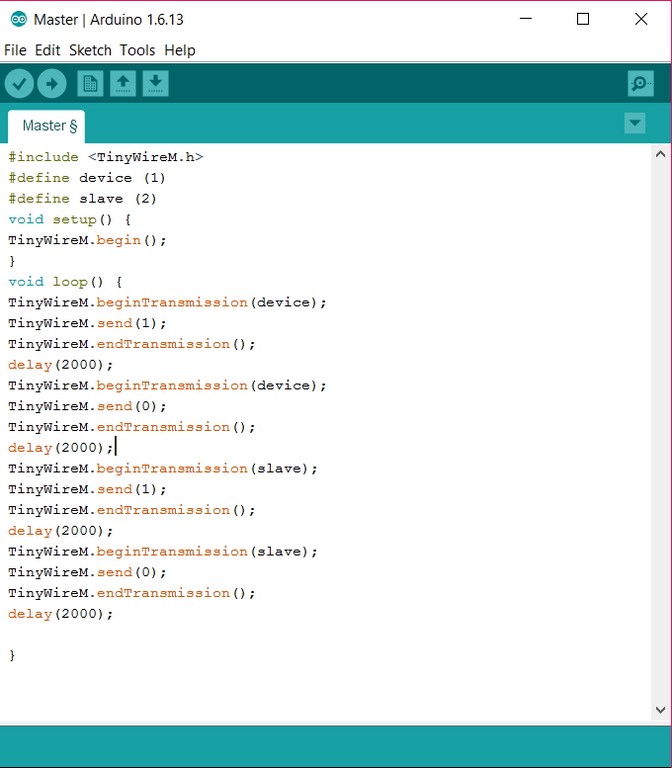Click the first 'beginTransmission(device)' line
The height and width of the screenshot is (768, 672).
[x=167, y=302]
